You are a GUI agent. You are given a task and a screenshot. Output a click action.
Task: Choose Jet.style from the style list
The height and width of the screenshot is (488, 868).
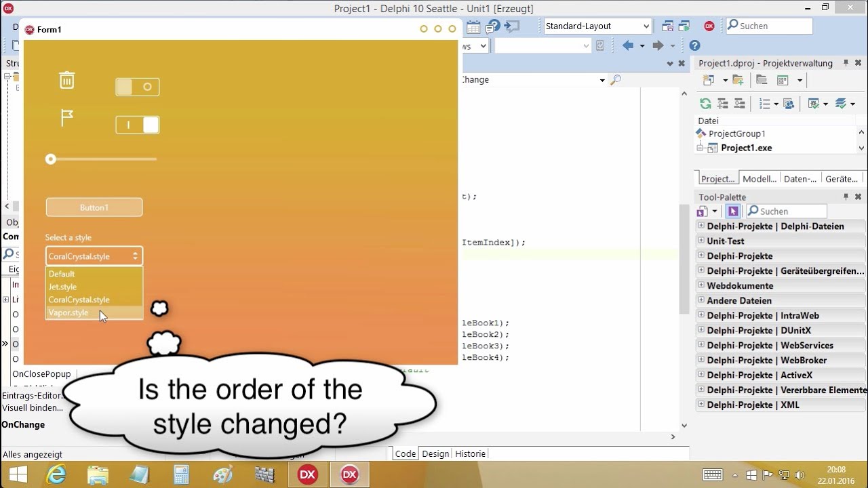point(94,287)
